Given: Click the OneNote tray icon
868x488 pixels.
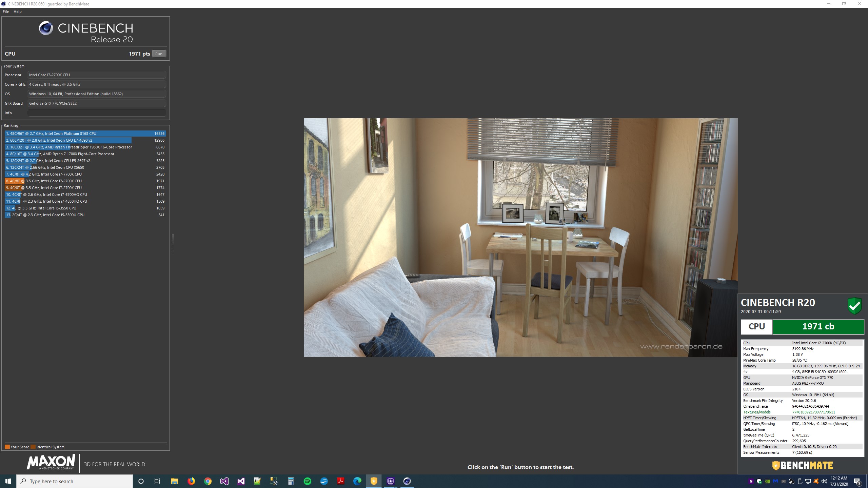Looking at the screenshot, I should pos(751,481).
